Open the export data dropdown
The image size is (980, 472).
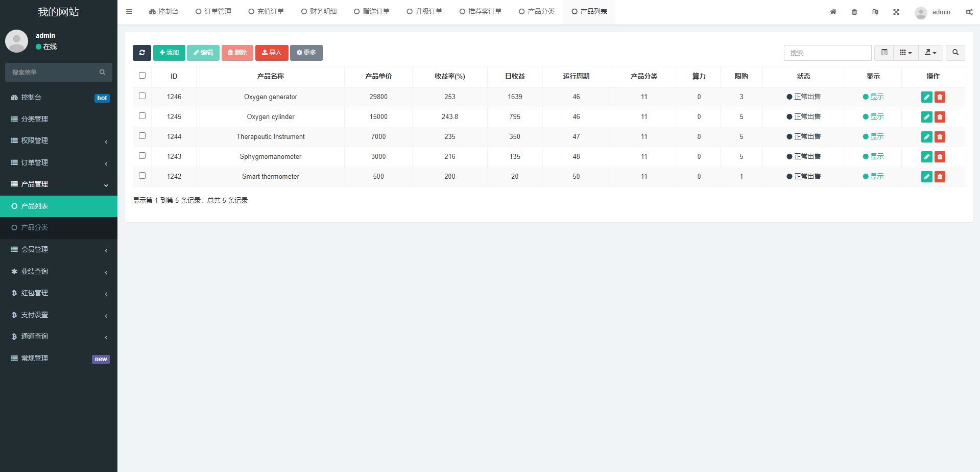pyautogui.click(x=930, y=53)
